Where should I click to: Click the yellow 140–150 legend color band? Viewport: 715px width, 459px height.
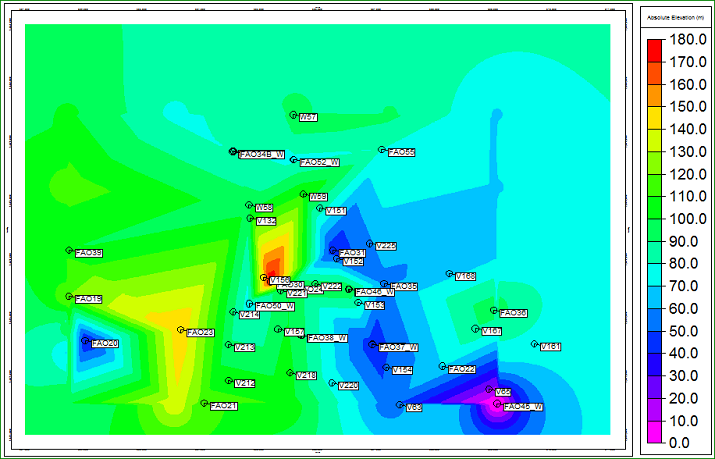(x=654, y=118)
